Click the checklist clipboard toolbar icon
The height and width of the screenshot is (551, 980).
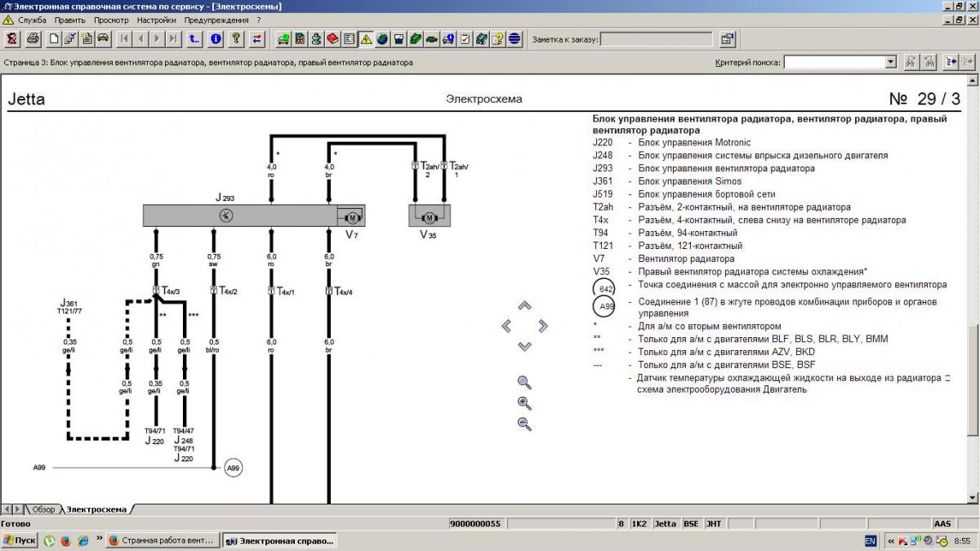(465, 38)
